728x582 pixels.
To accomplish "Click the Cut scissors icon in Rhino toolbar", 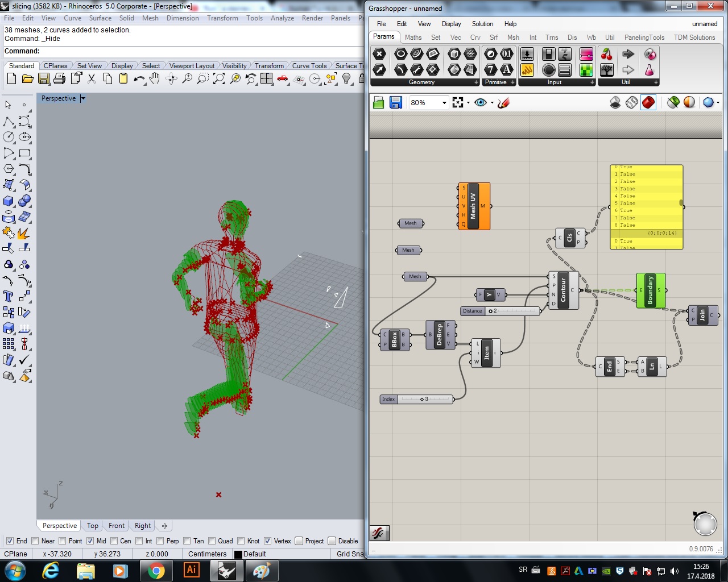I will click(92, 79).
